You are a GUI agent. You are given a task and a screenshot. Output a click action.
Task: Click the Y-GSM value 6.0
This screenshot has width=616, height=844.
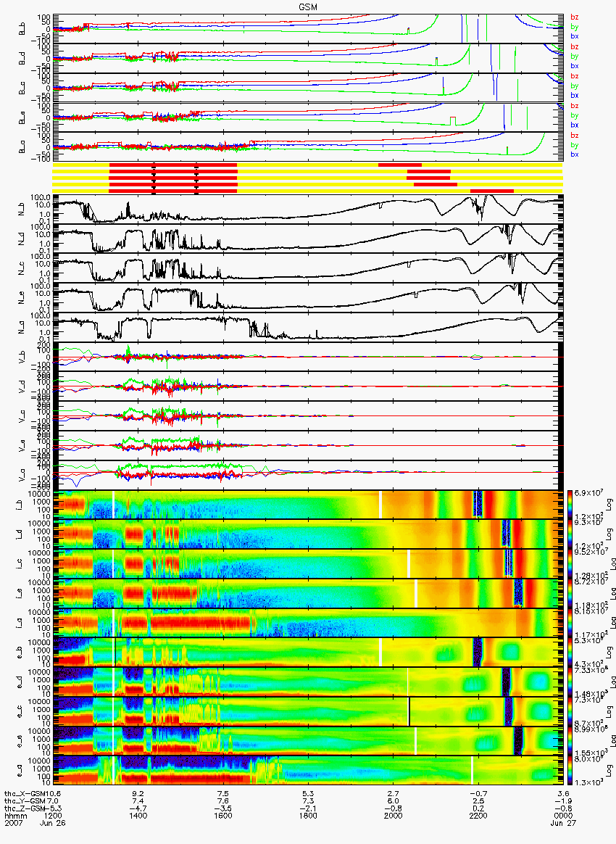pyautogui.click(x=394, y=801)
